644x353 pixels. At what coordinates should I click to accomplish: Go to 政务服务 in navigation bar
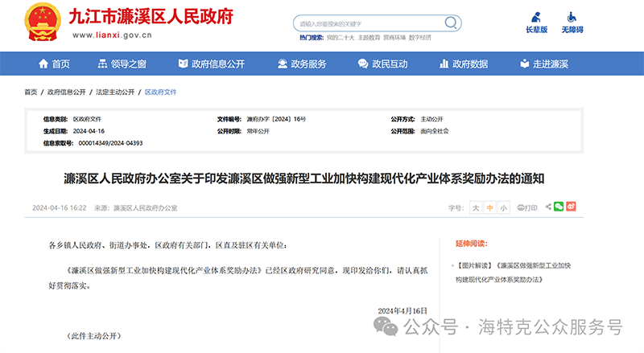pyautogui.click(x=301, y=64)
